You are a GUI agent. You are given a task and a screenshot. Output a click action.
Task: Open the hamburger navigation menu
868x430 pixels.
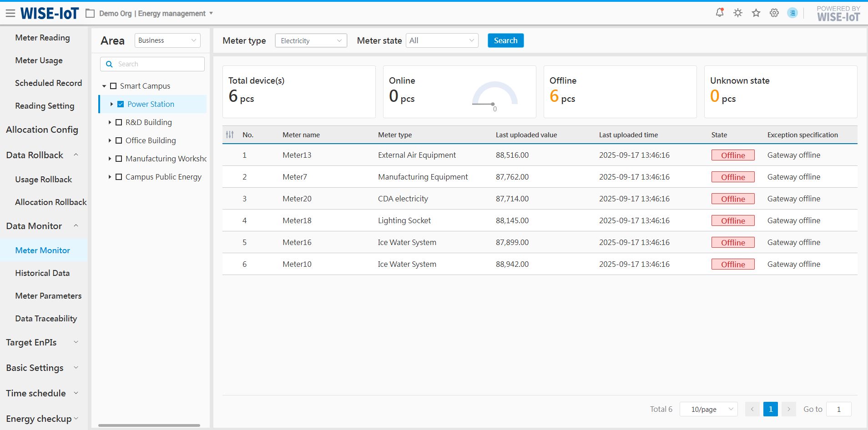pyautogui.click(x=10, y=13)
